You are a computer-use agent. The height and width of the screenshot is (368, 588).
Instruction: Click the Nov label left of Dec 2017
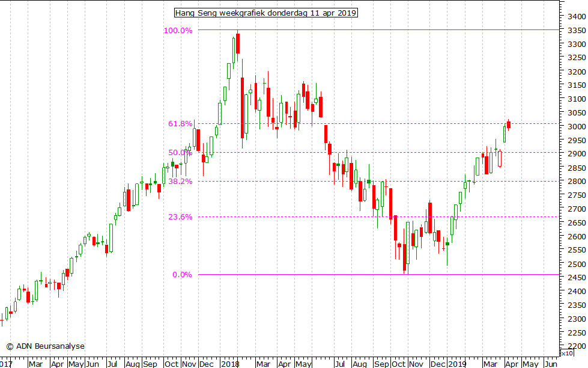pos(189,364)
